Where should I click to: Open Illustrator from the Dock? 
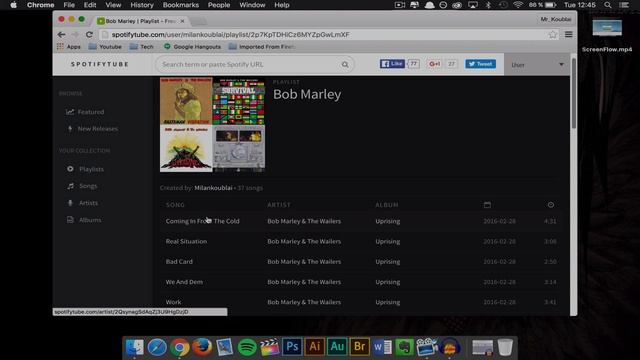314,347
